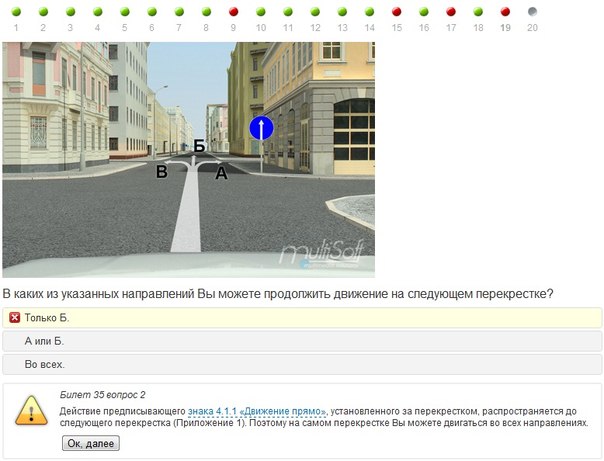Screen dimensions: 604x461
Task: Click the red X wrong-answer icon
Action: 15,318
